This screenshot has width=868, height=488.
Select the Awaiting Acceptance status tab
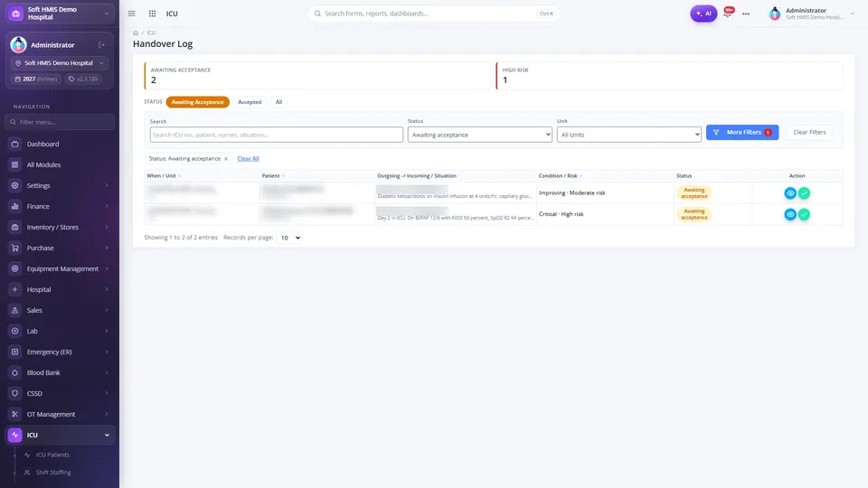pyautogui.click(x=198, y=102)
